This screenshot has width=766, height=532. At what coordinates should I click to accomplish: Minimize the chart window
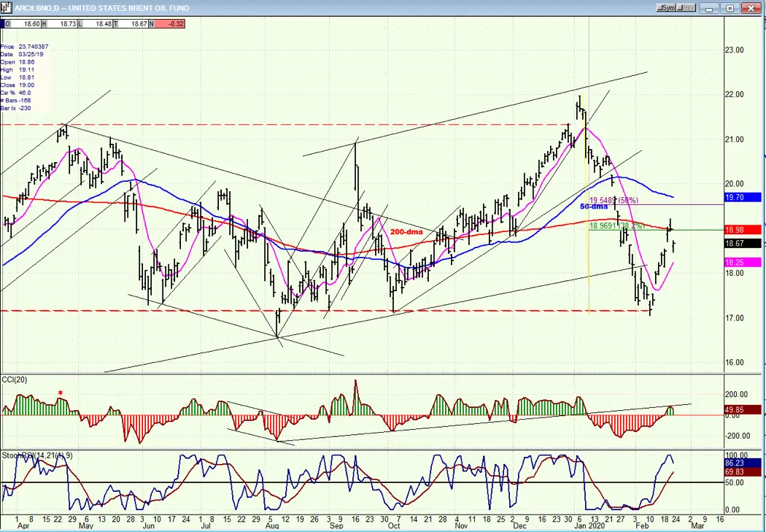click(709, 8)
